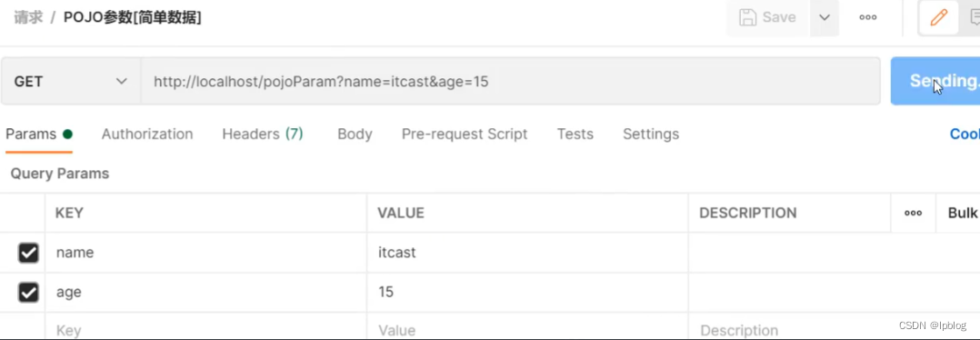Image resolution: width=980 pixels, height=340 pixels.
Task: Open the Pre-request Script tab
Action: [465, 134]
